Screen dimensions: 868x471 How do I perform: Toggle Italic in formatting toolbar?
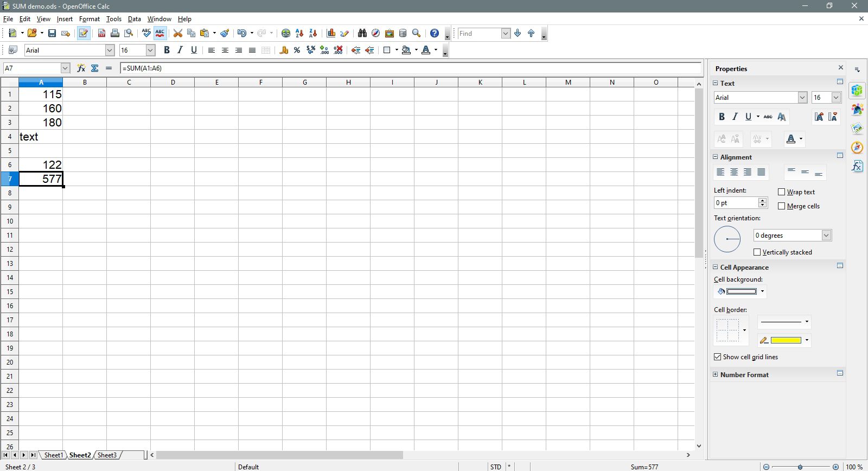(x=180, y=50)
